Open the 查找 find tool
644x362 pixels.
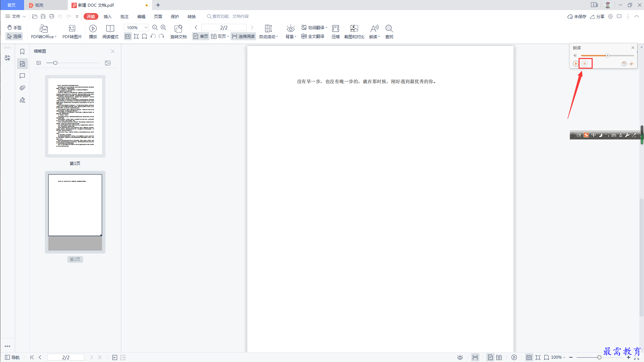point(389,32)
